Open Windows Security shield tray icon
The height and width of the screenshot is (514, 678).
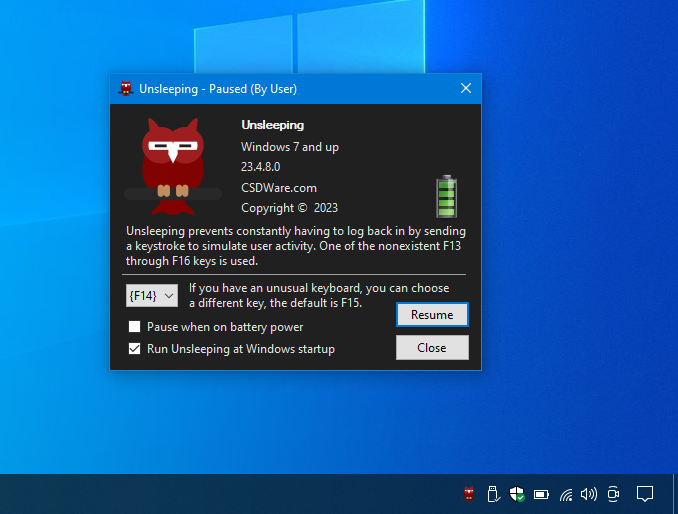coord(517,494)
